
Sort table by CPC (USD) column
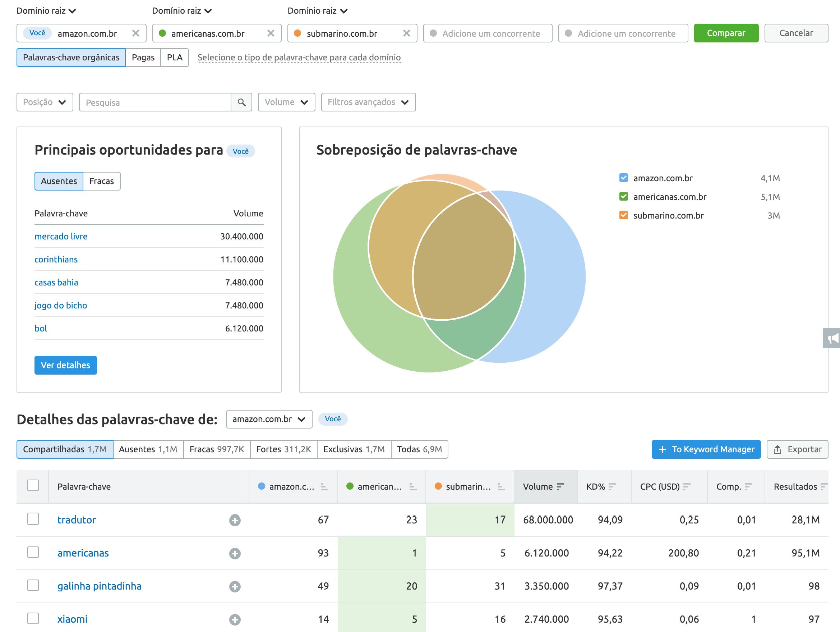point(669,486)
